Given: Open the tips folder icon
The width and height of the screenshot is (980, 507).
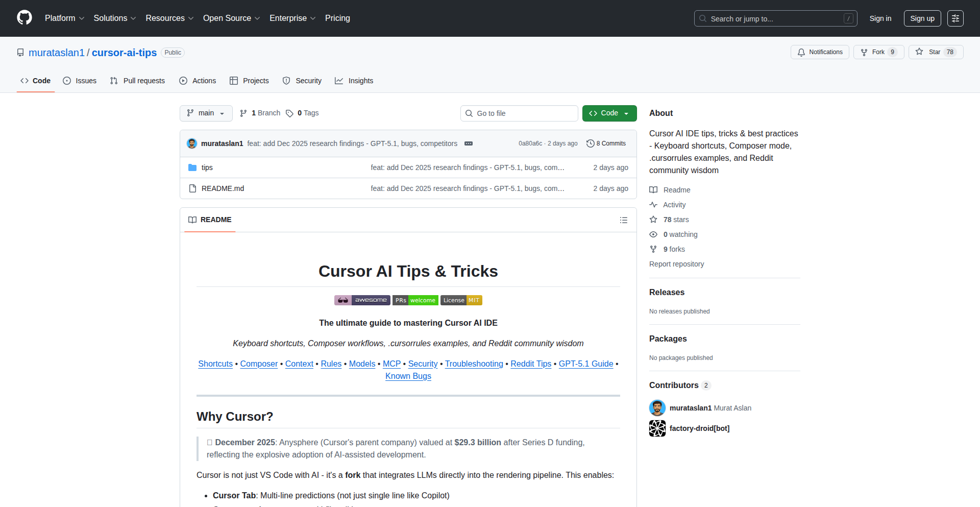Looking at the screenshot, I should 192,167.
